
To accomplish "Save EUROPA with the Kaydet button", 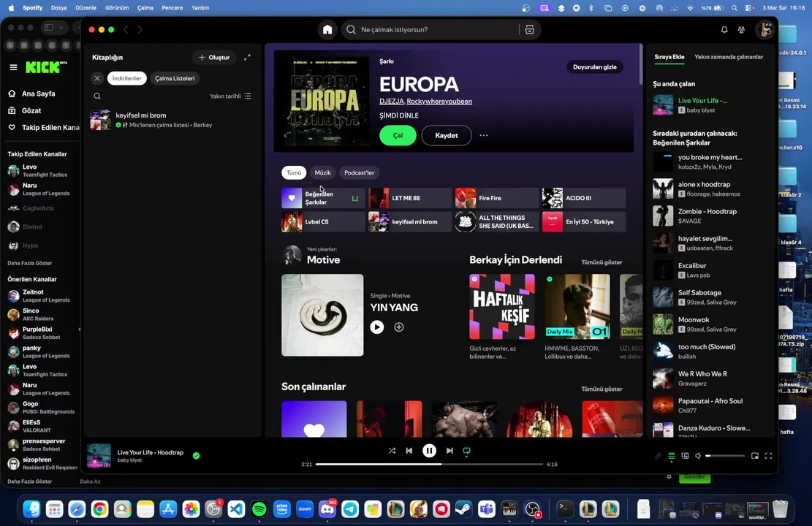I will pos(447,136).
